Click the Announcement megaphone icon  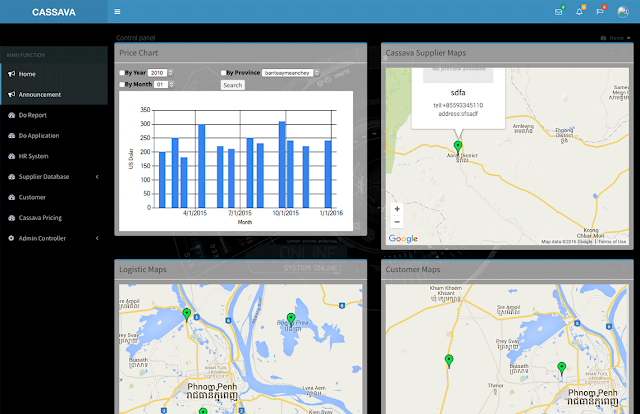pyautogui.click(x=11, y=94)
